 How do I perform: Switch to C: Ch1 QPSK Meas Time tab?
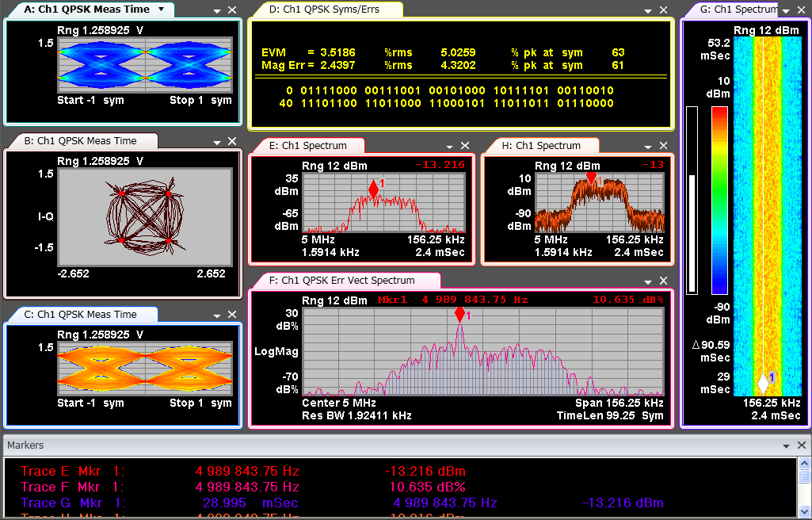[x=86, y=315]
